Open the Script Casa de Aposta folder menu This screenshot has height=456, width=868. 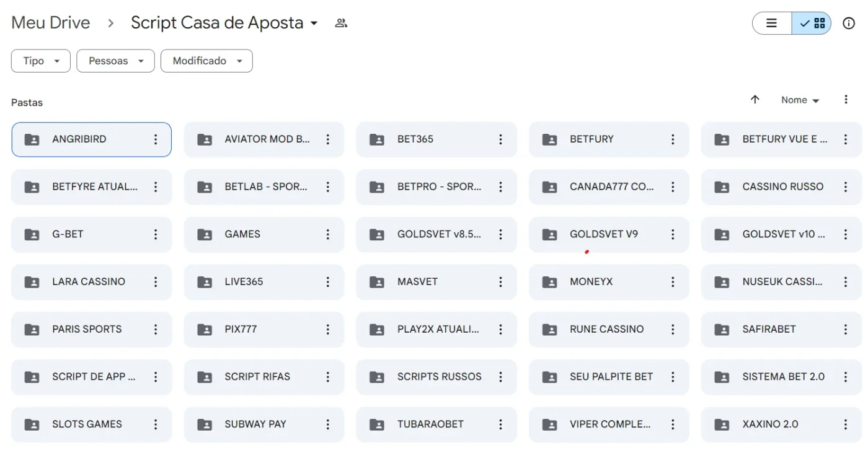click(224, 24)
